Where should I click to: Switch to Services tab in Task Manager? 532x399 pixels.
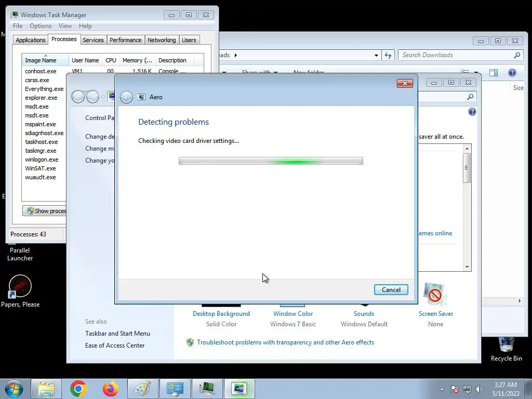pyautogui.click(x=93, y=40)
